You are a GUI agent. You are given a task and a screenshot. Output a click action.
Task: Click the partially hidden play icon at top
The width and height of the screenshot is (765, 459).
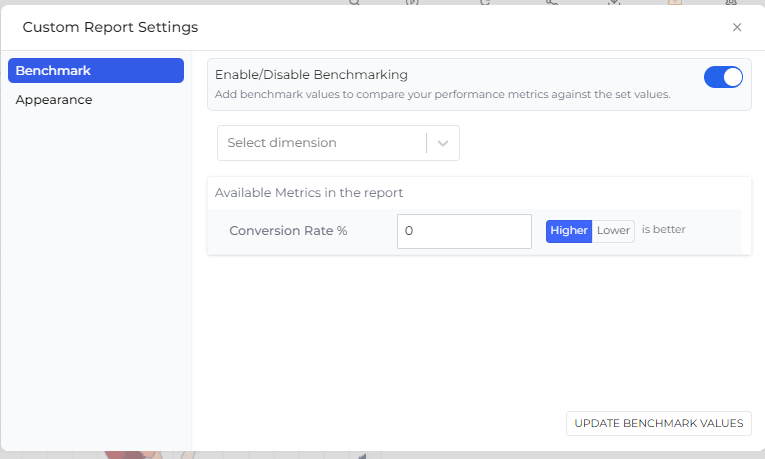click(x=412, y=2)
